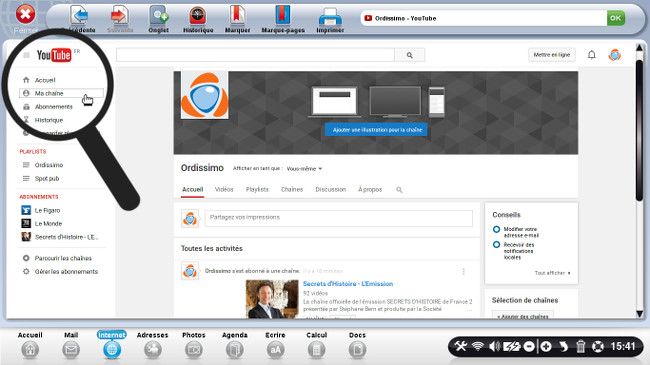Open the Ordissimo playlist in sidebar
The height and width of the screenshot is (365, 650).
coord(49,165)
